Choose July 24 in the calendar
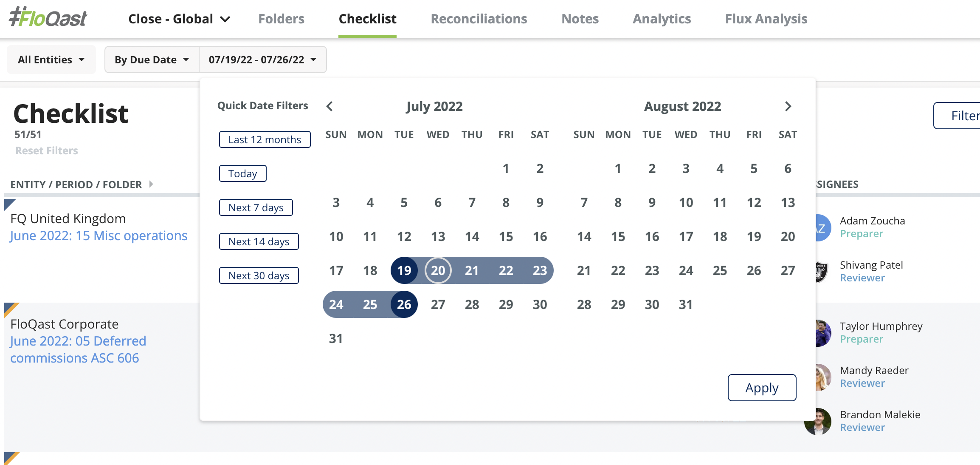Viewport: 980px width, 465px height. click(x=336, y=304)
